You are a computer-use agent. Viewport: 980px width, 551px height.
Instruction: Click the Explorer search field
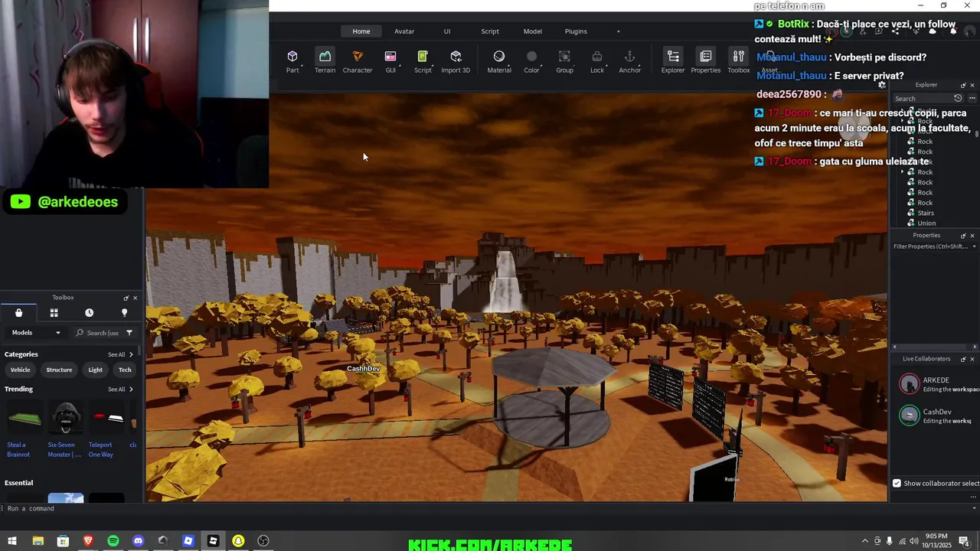pos(923,98)
